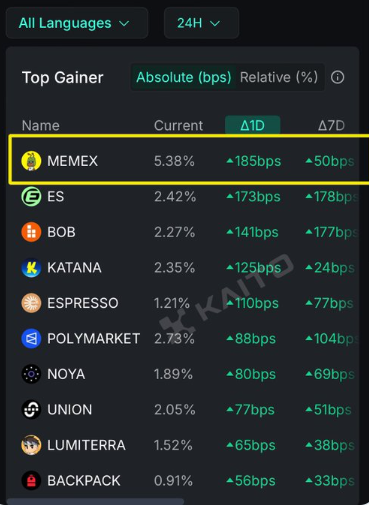Image resolution: width=369 pixels, height=505 pixels.
Task: Click the KATANA blue logo icon
Action: click(31, 268)
